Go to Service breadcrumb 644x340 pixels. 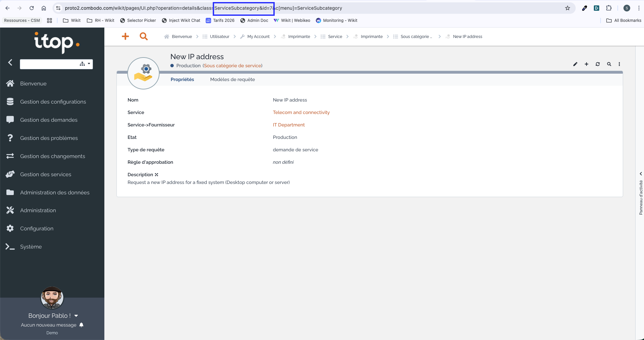pos(331,37)
